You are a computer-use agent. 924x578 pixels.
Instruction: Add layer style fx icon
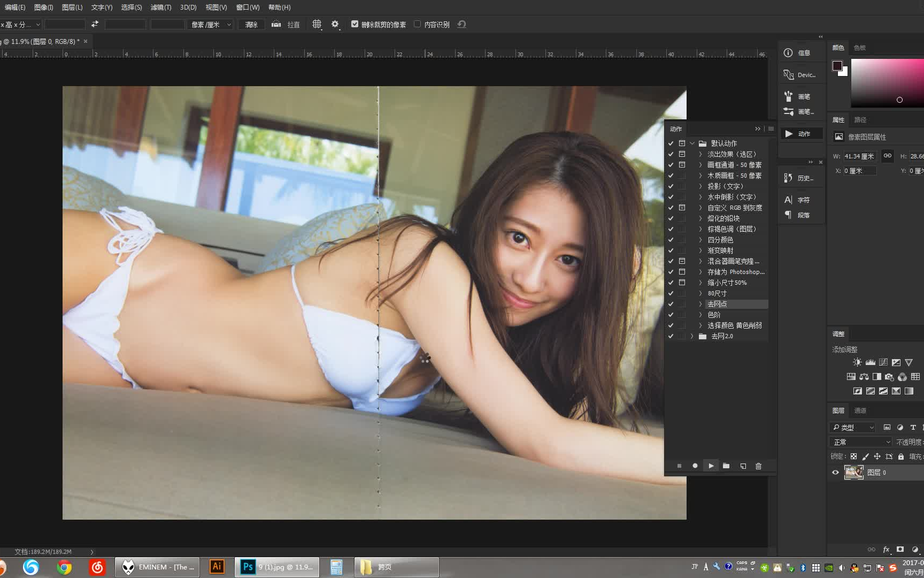coord(886,550)
